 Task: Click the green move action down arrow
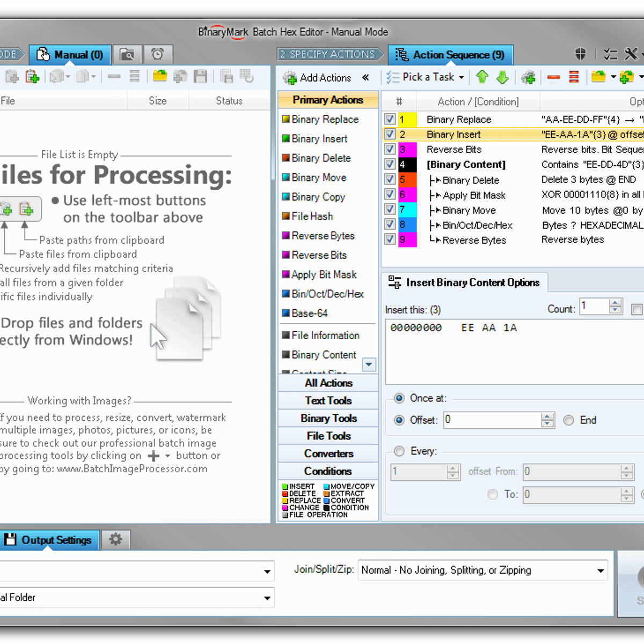click(502, 77)
